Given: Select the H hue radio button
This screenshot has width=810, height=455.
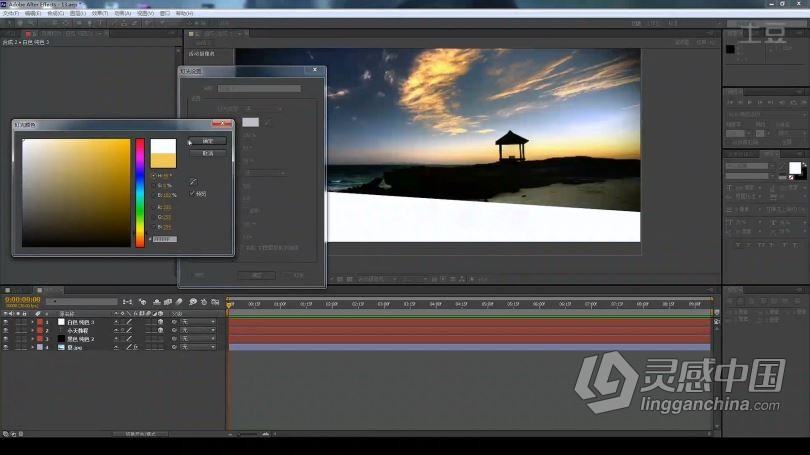Looking at the screenshot, I should (153, 176).
